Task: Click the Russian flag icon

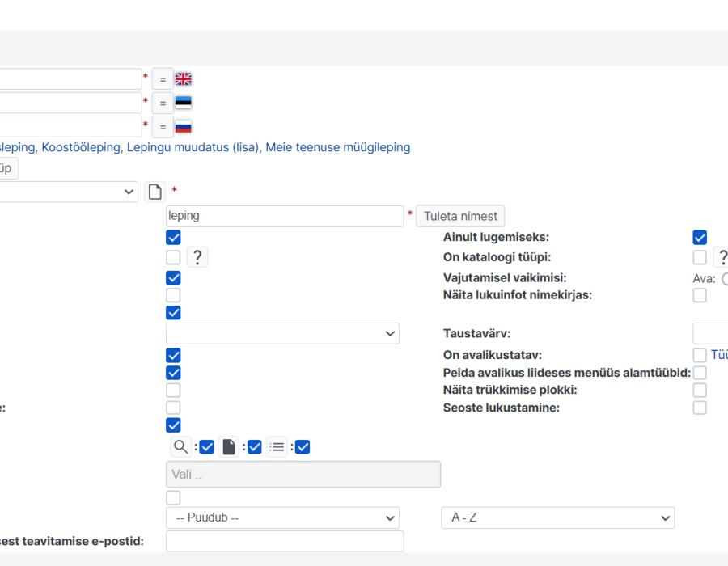Action: (184, 127)
